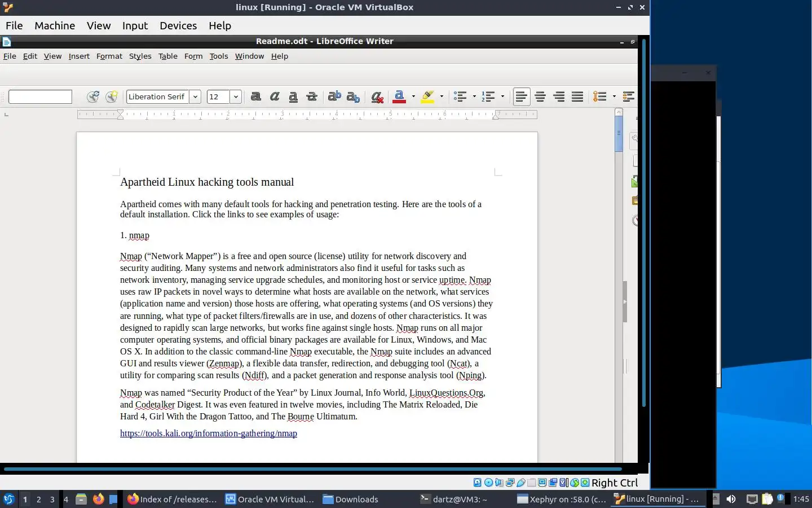Switch to workspace 2 in taskbar

(38, 499)
